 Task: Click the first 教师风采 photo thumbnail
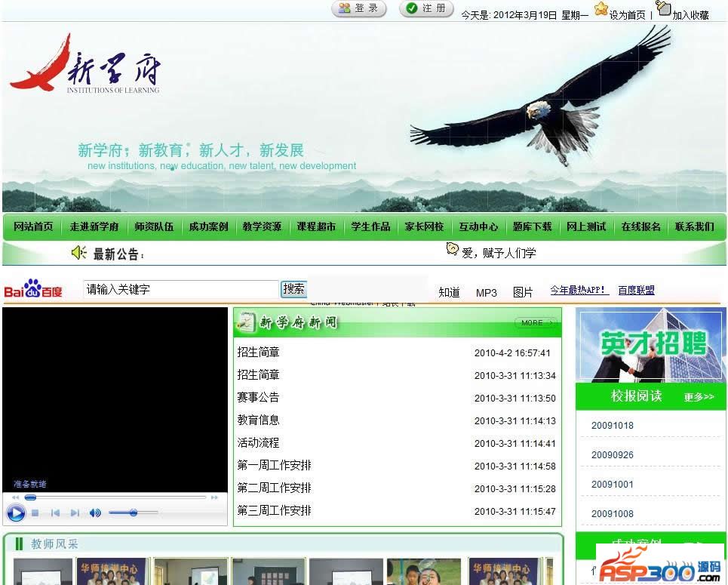(43, 571)
